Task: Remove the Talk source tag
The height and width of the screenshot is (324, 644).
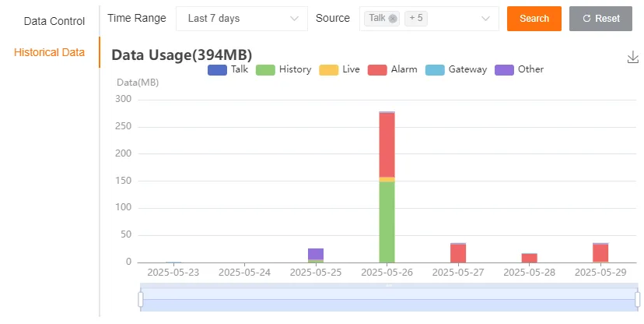Action: click(x=393, y=18)
